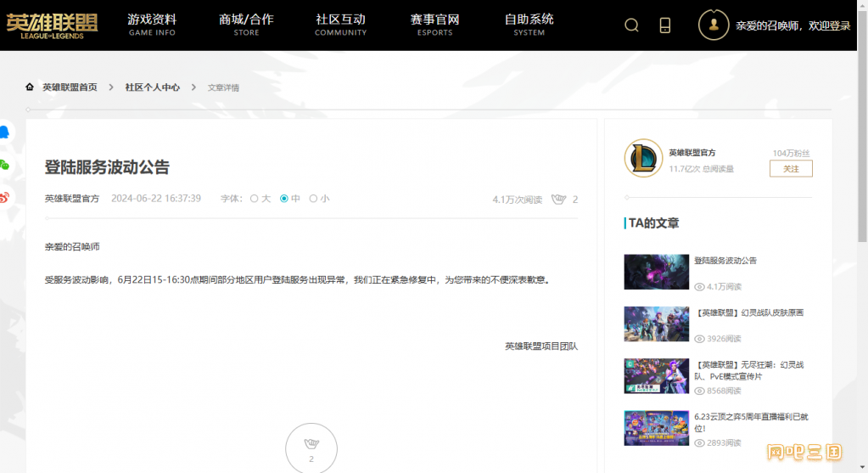868x473 pixels.
Task: Click the vertical page scrollbar
Action: [862, 127]
